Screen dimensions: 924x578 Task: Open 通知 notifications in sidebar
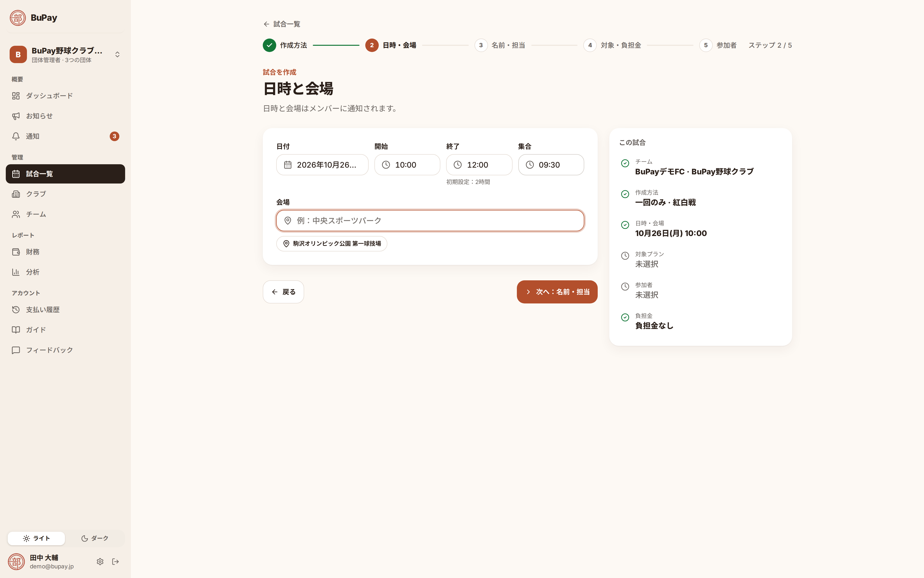[x=65, y=136]
